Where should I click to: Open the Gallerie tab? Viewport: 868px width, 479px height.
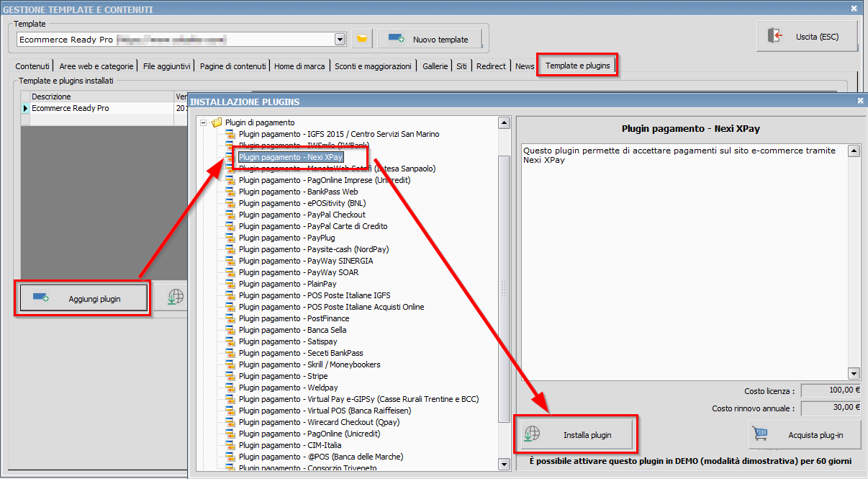click(x=435, y=66)
